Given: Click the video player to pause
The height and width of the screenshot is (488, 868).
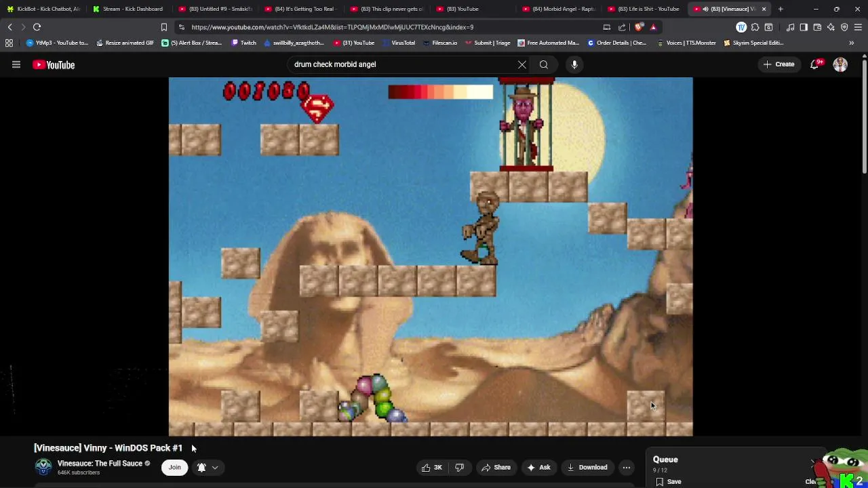Looking at the screenshot, I should point(431,256).
